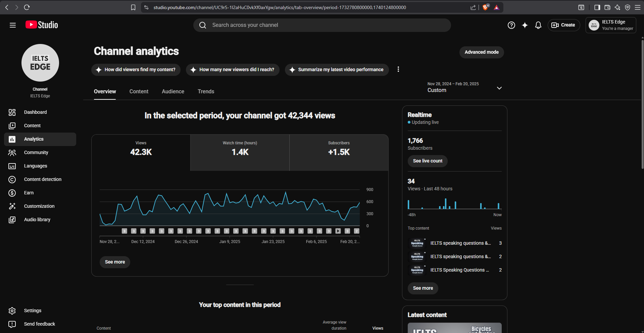Open Content in the left sidebar
Image resolution: width=644 pixels, height=333 pixels.
coord(40,126)
